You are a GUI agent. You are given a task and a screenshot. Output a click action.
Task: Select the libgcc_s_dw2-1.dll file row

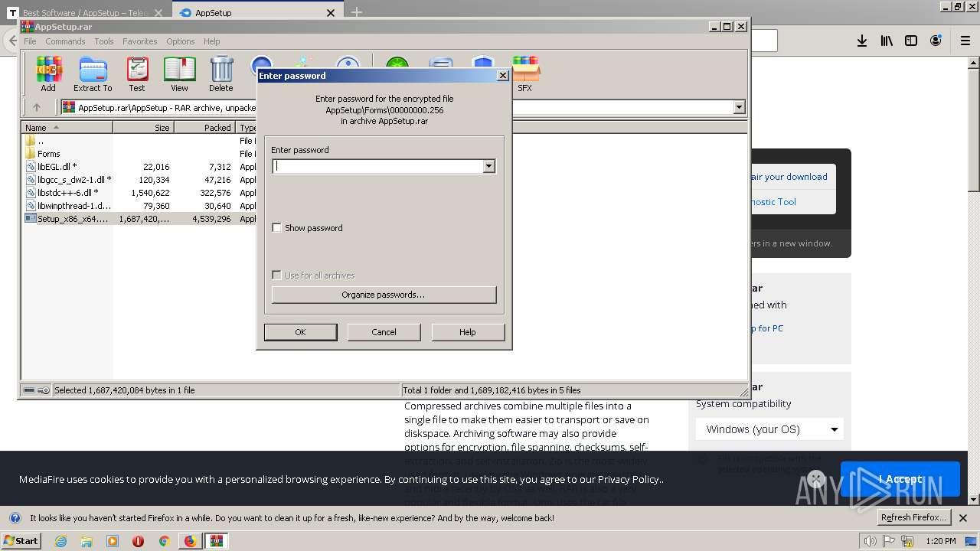[x=139, y=180]
